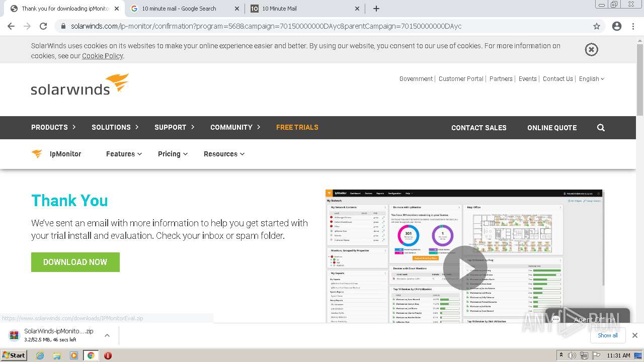Open the Government link

[416, 79]
